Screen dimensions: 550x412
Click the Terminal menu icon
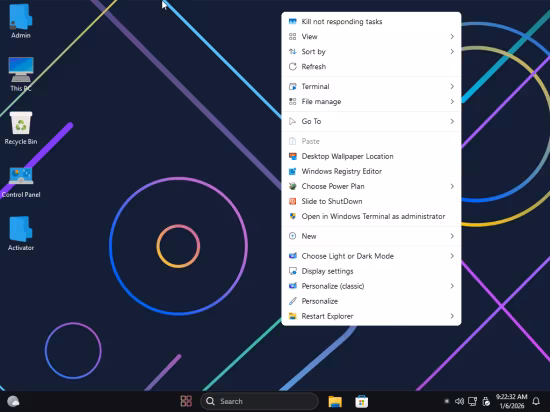coord(293,86)
